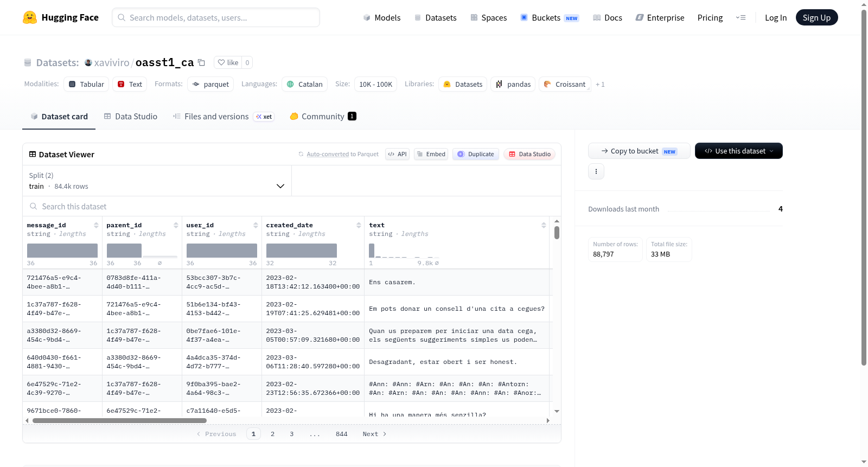
Task: Open the Community tab
Action: 323,116
